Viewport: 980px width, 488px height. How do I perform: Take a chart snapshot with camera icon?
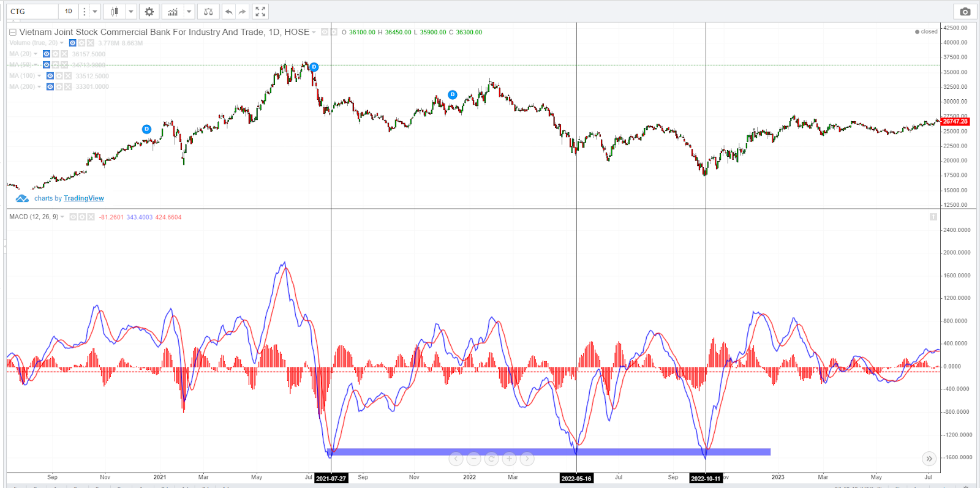click(965, 12)
